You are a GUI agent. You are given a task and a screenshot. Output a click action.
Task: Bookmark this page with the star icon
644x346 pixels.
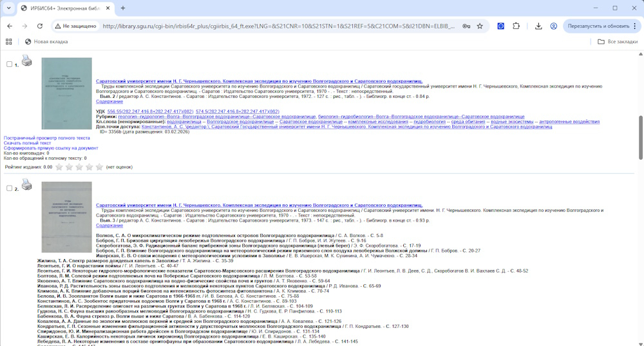click(x=480, y=26)
